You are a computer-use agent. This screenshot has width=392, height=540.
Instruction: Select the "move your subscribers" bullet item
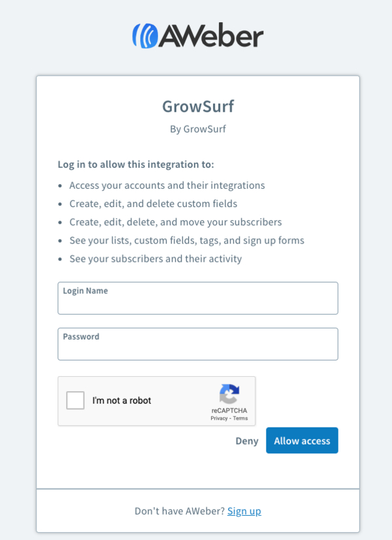point(175,222)
